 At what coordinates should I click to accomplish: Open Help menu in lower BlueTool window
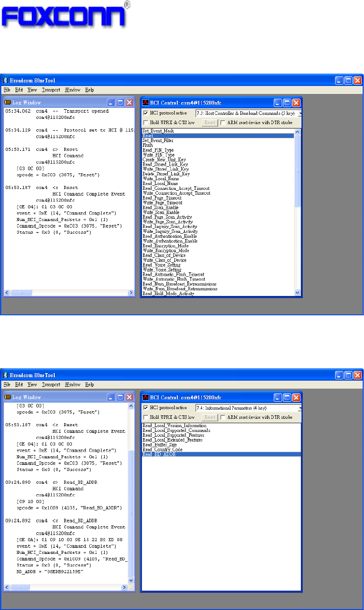point(89,385)
